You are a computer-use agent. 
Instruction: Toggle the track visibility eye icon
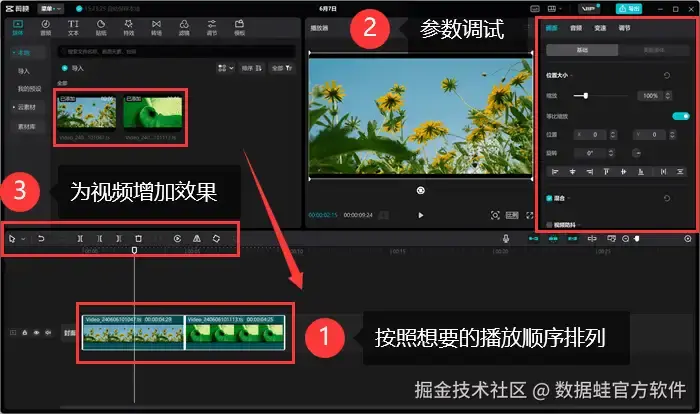tap(36, 333)
